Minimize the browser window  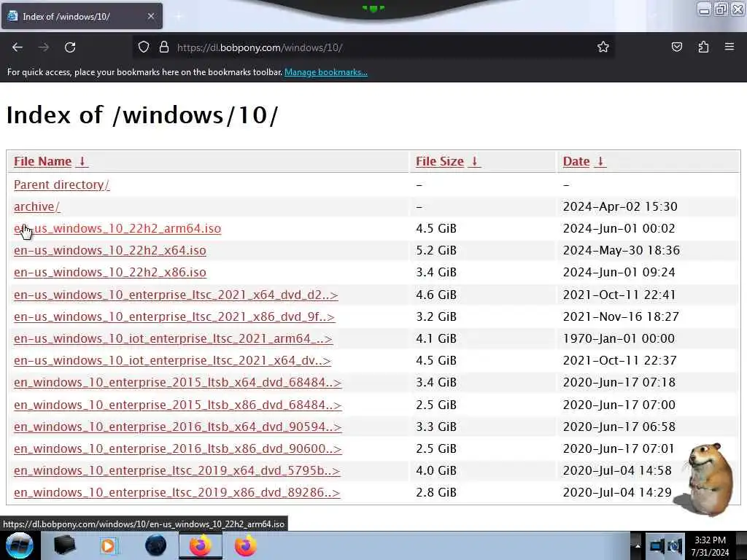(x=705, y=9)
